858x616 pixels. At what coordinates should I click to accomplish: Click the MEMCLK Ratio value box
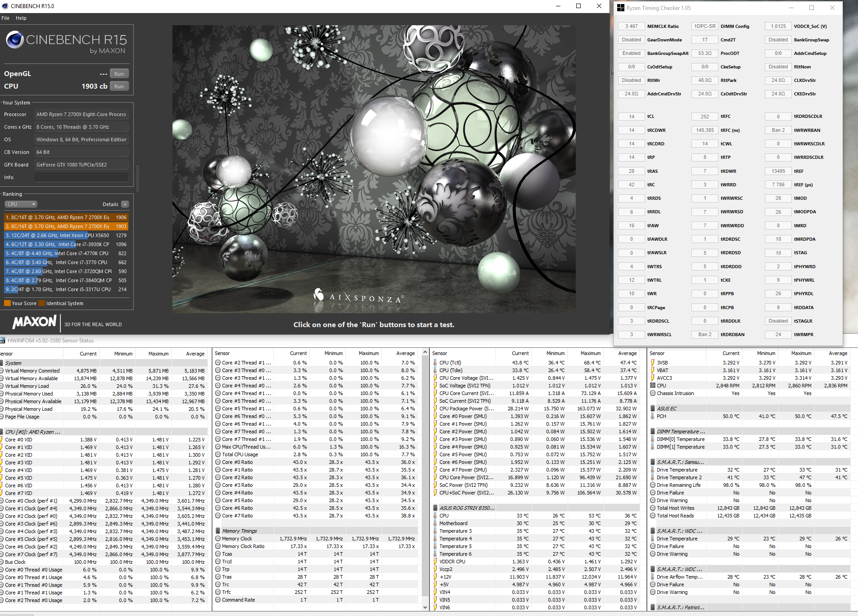click(632, 26)
